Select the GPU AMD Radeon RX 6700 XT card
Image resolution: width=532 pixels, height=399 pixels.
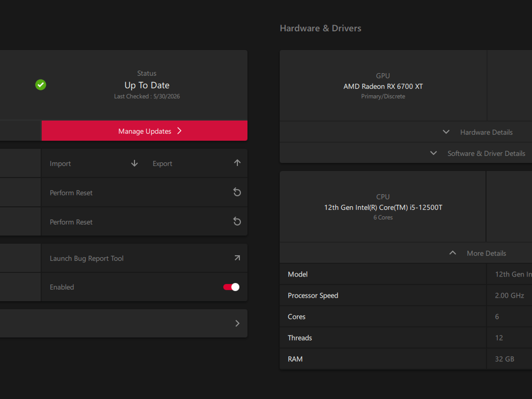(383, 86)
